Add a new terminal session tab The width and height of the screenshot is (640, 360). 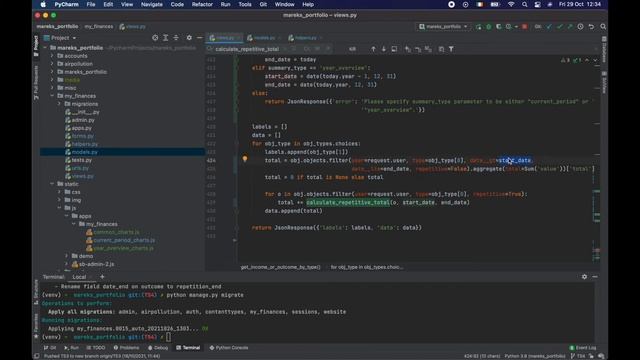(x=102, y=277)
